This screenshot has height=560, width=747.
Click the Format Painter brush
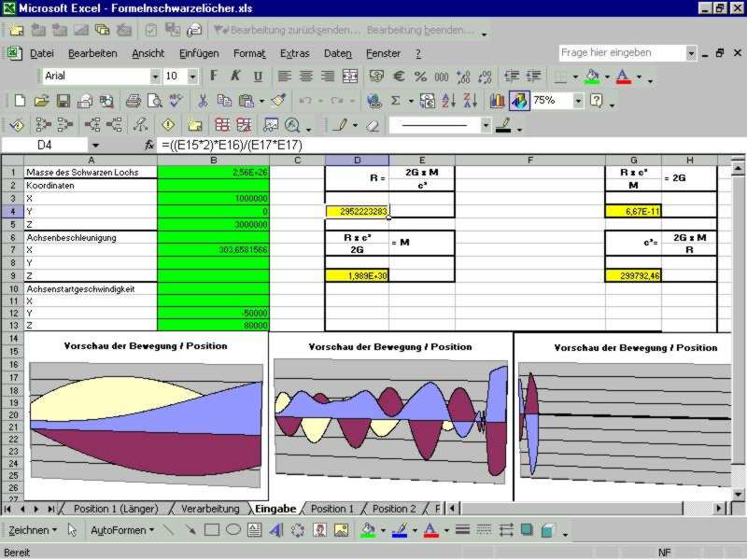pyautogui.click(x=278, y=101)
